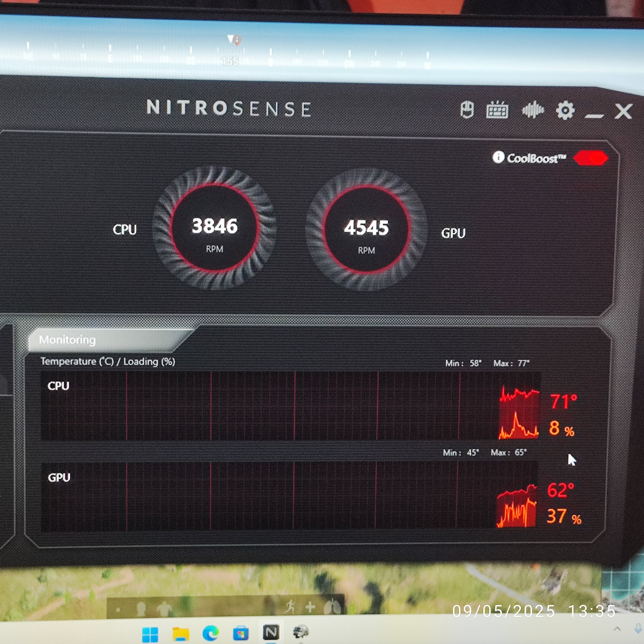Click the CPU Min: 58° label

click(463, 363)
